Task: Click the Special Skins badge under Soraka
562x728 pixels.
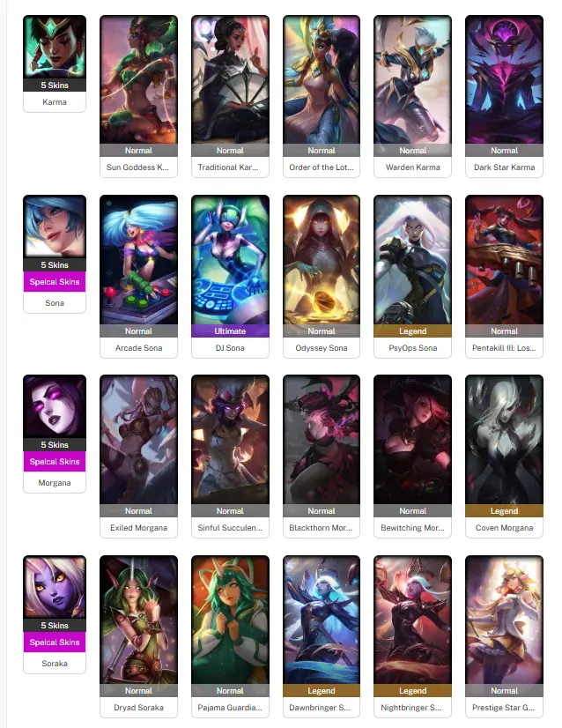Action: (x=55, y=643)
